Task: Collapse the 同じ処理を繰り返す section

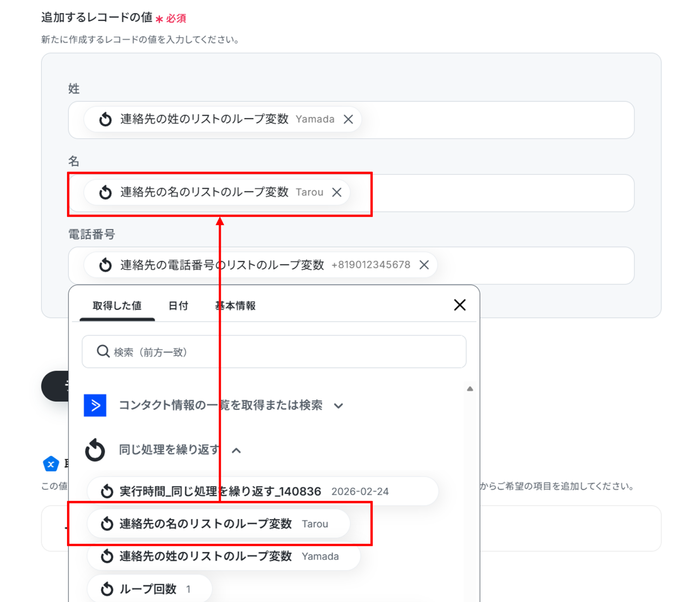Action: pos(236,451)
